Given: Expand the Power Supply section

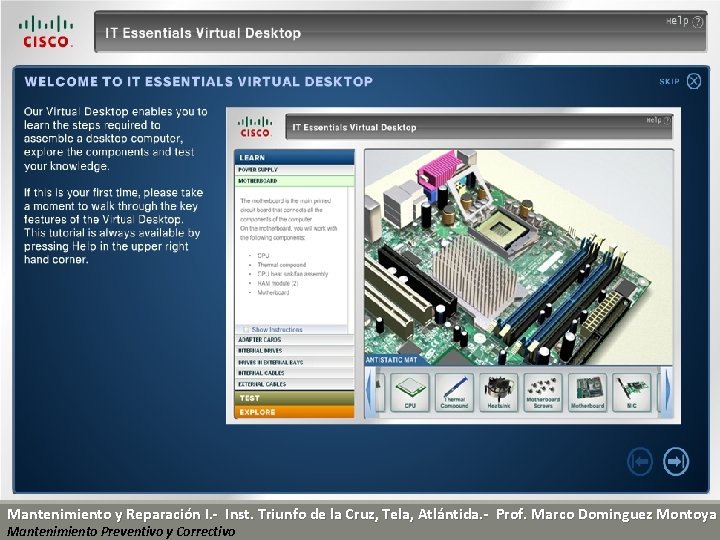Looking at the screenshot, I should [294, 170].
